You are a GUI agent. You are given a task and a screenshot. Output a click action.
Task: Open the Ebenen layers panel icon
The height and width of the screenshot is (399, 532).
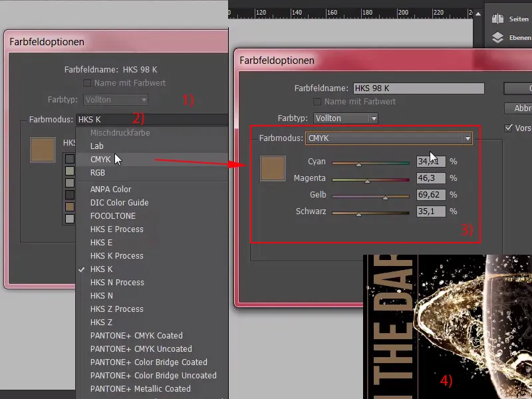coord(497,37)
